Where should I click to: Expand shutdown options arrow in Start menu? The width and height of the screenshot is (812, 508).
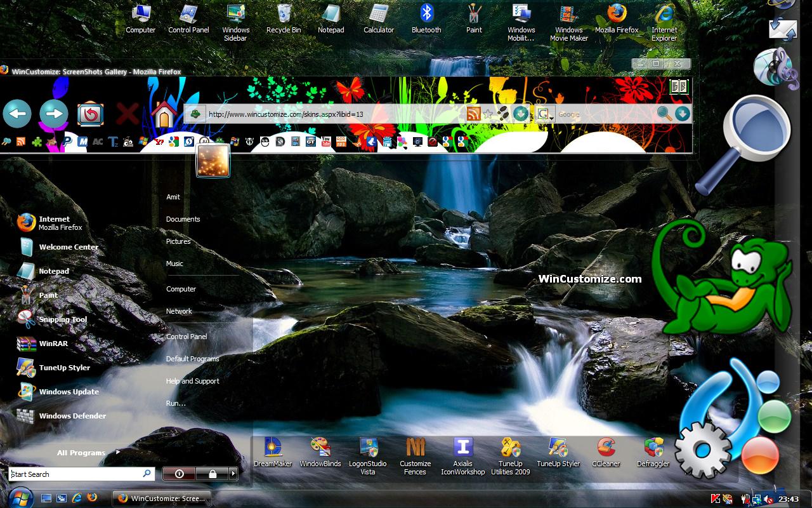tap(233, 474)
